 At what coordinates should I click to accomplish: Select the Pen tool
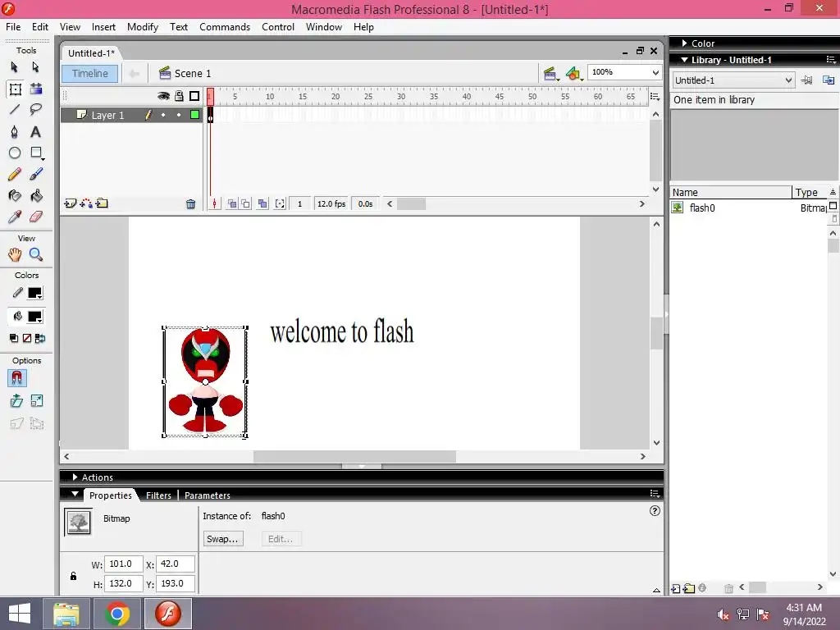[x=15, y=132]
